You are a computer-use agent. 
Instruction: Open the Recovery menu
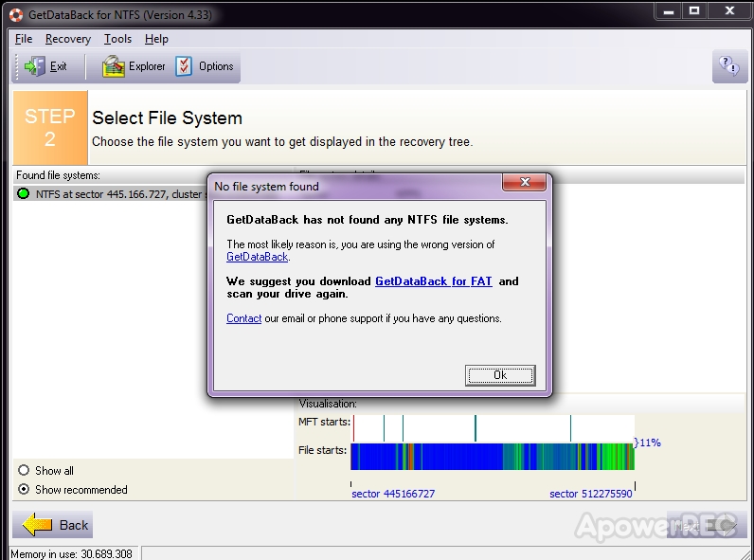[68, 39]
